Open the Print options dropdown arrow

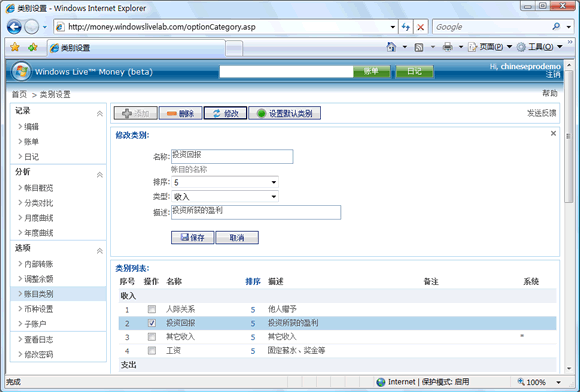pos(461,47)
